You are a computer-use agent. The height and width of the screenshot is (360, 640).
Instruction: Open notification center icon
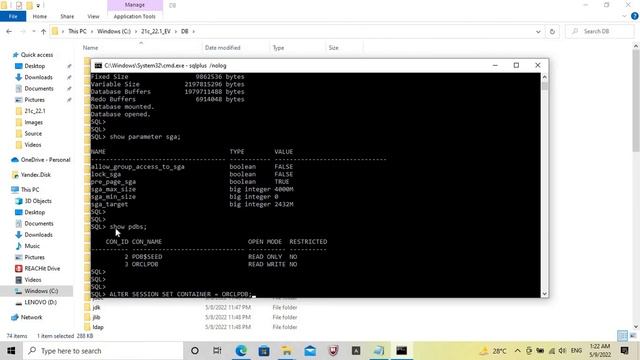624,351
